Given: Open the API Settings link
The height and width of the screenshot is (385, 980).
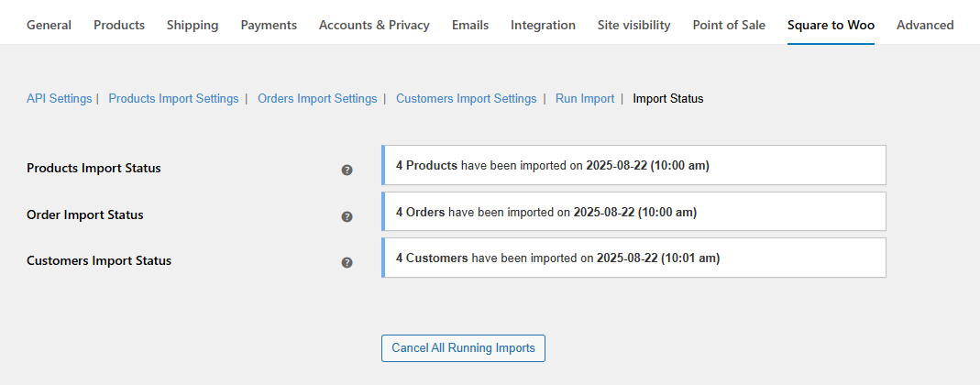Looking at the screenshot, I should click(x=59, y=98).
